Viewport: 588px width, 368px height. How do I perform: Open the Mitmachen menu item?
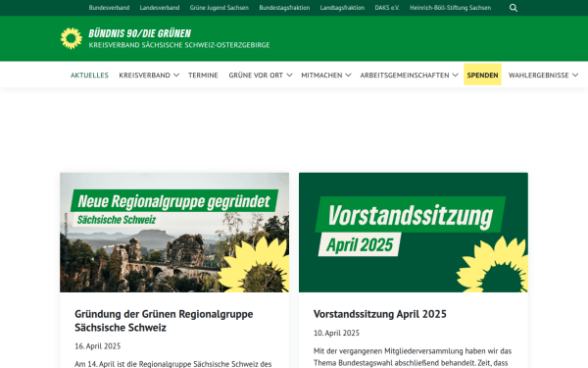pyautogui.click(x=321, y=76)
